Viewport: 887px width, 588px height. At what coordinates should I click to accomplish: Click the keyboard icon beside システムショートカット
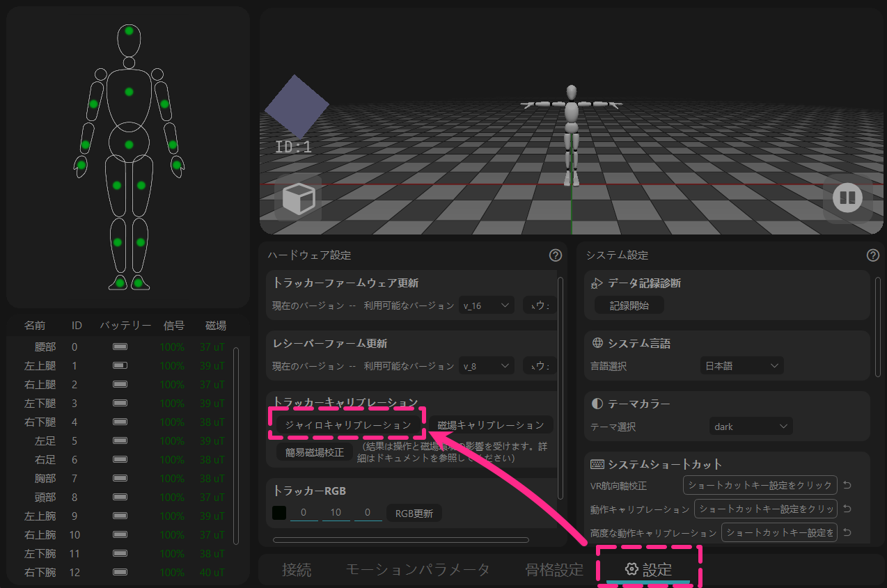pyautogui.click(x=597, y=464)
